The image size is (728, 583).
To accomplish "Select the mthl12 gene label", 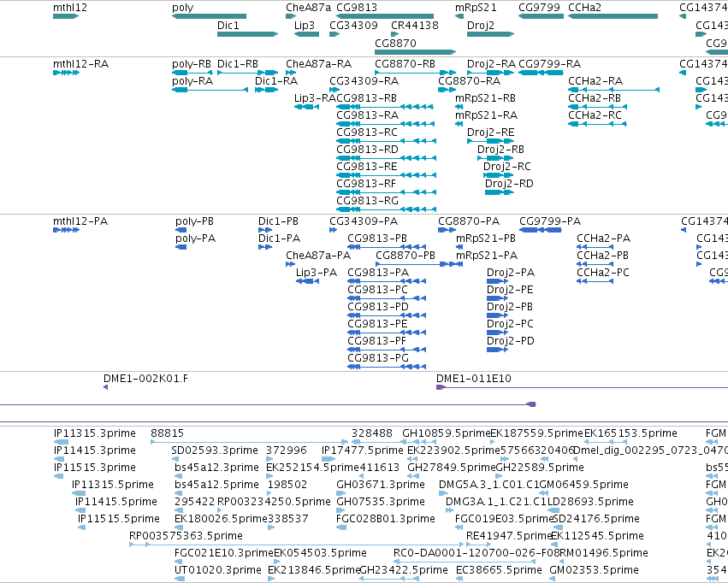I will point(70,8).
